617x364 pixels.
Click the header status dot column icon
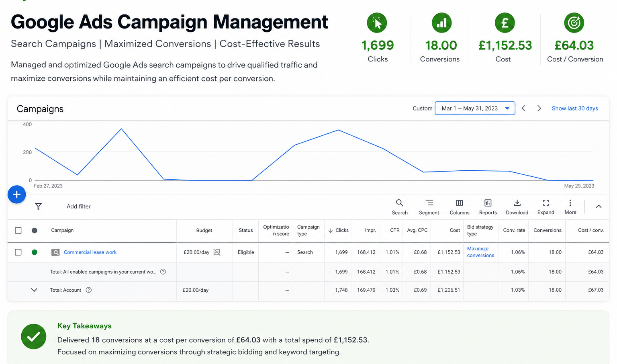[35, 231]
